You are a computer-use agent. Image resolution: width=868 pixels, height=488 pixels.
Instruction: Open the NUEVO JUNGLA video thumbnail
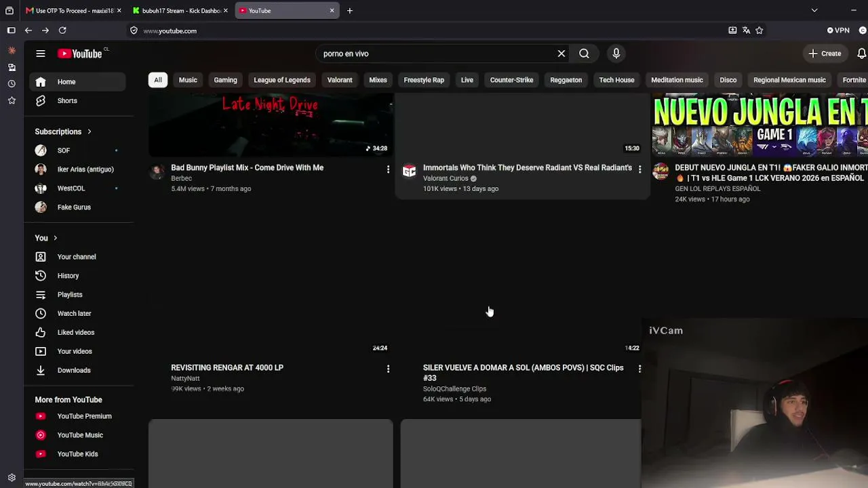(760, 125)
